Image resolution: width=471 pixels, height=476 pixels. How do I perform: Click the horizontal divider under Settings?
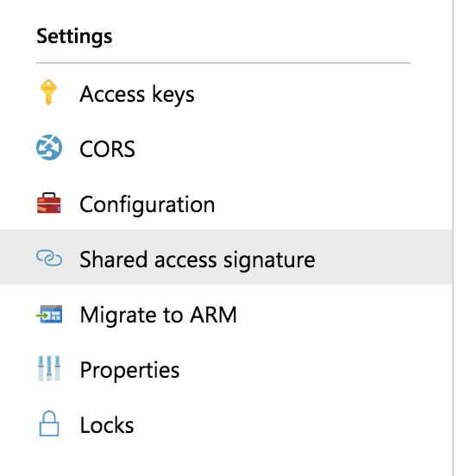[x=223, y=63]
